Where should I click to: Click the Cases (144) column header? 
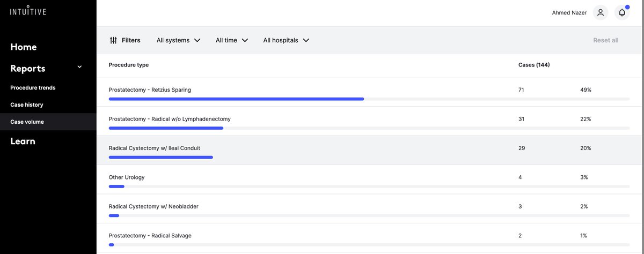coord(534,65)
